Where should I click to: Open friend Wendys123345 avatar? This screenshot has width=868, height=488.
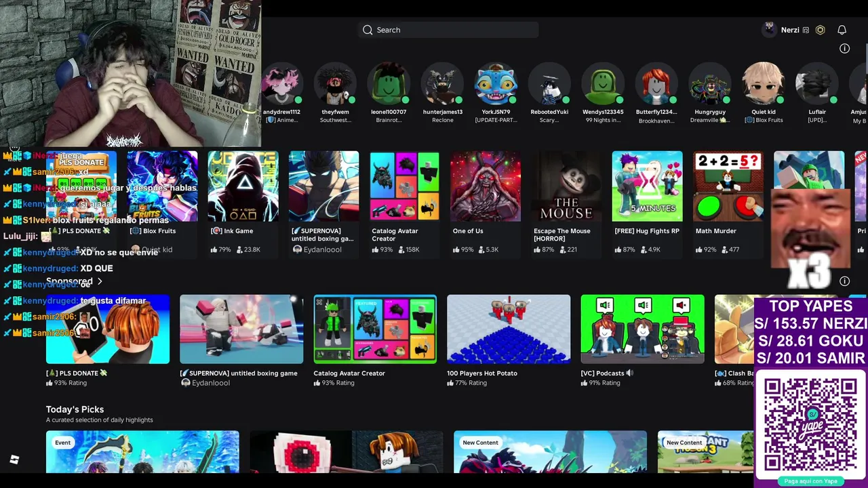(x=603, y=84)
